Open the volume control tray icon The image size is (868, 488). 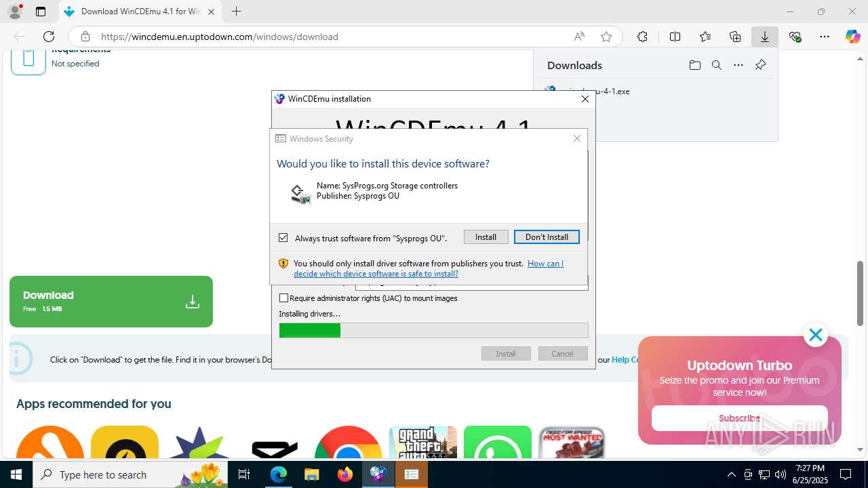tap(781, 474)
